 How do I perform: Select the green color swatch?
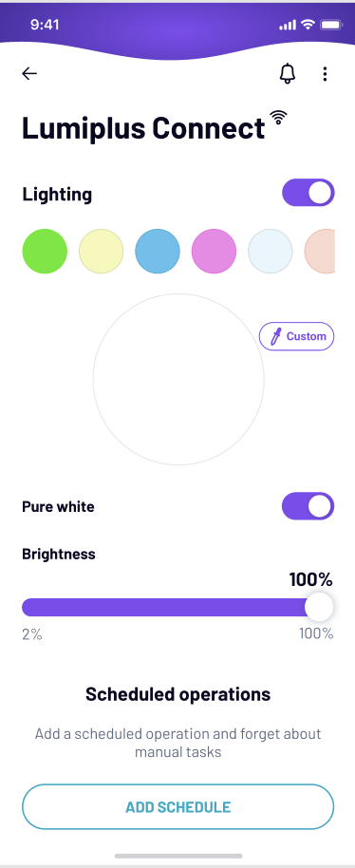[x=45, y=252]
